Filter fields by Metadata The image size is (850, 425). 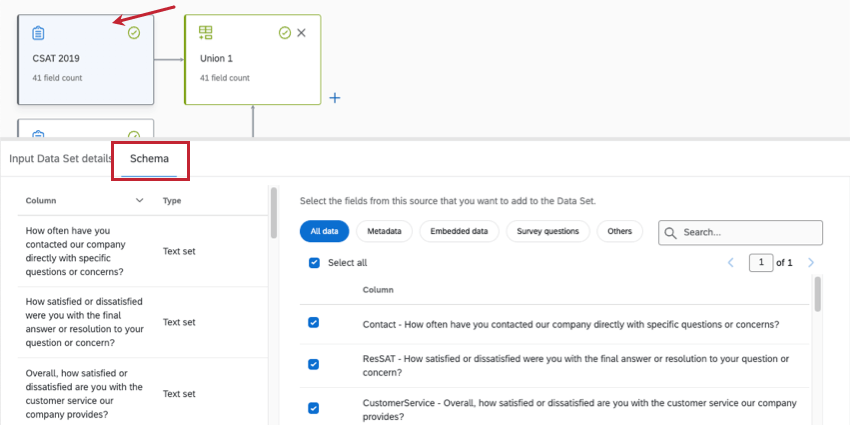coord(384,231)
